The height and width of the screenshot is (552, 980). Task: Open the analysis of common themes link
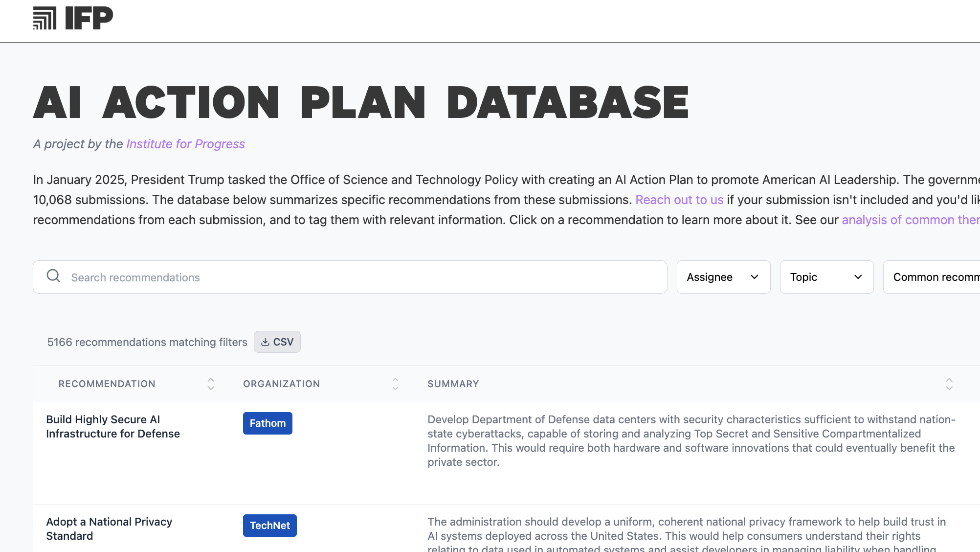coord(910,220)
